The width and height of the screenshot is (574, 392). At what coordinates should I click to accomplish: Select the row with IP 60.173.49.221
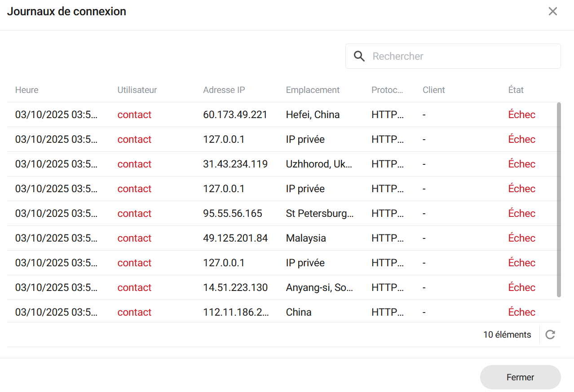pos(235,115)
